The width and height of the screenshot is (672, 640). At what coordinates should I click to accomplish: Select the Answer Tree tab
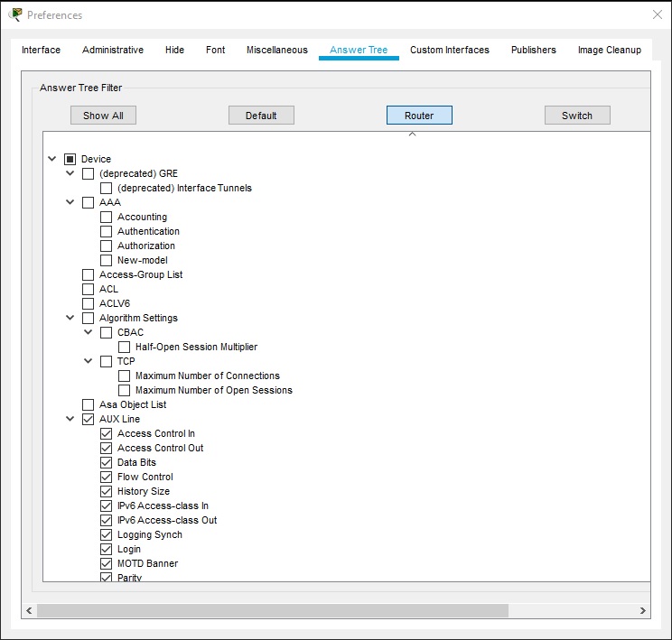coord(359,50)
